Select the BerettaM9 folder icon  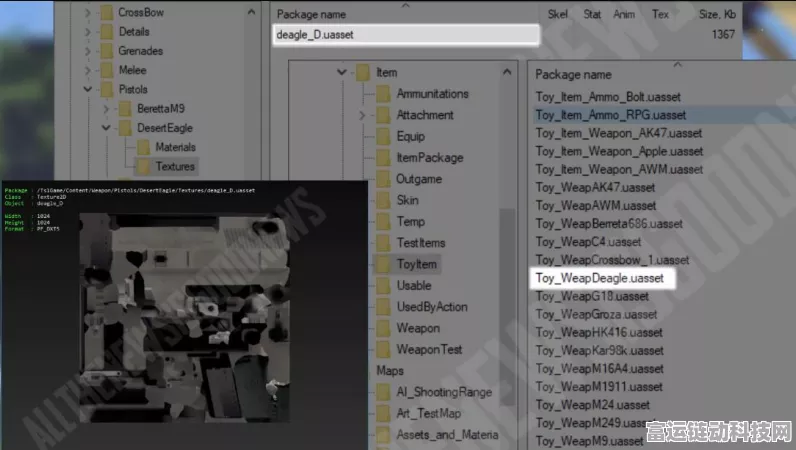(x=125, y=109)
